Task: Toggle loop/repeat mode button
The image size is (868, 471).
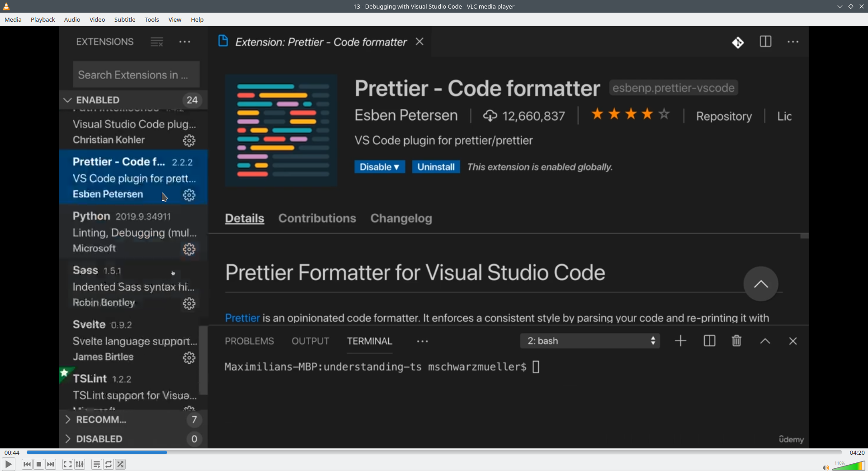Action: 108,464
